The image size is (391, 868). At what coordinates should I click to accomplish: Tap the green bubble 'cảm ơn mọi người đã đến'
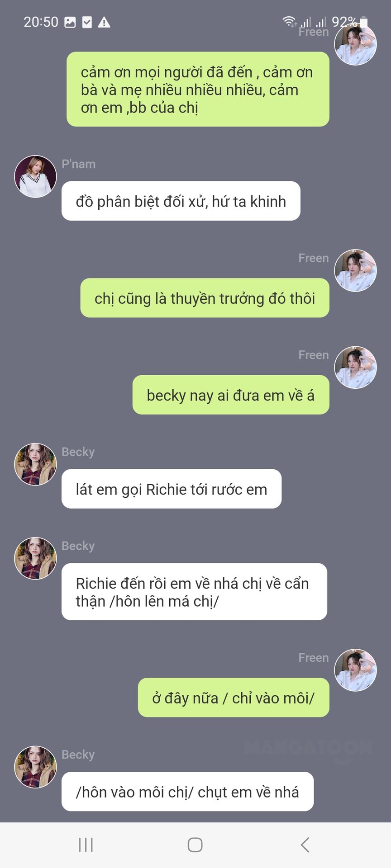point(198,89)
